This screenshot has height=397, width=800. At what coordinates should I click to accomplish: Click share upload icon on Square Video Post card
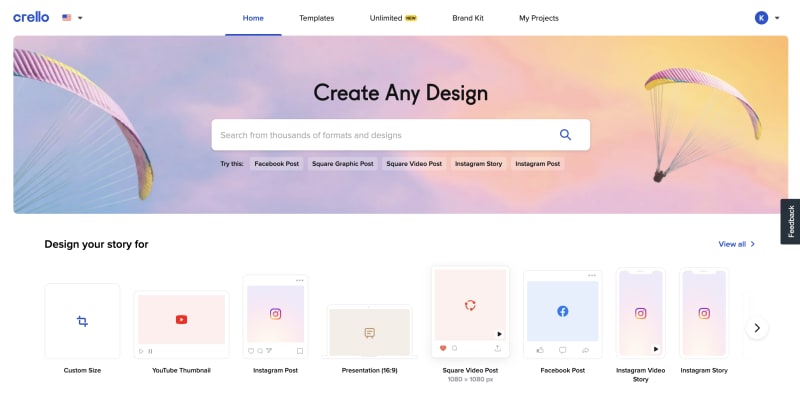click(x=497, y=349)
